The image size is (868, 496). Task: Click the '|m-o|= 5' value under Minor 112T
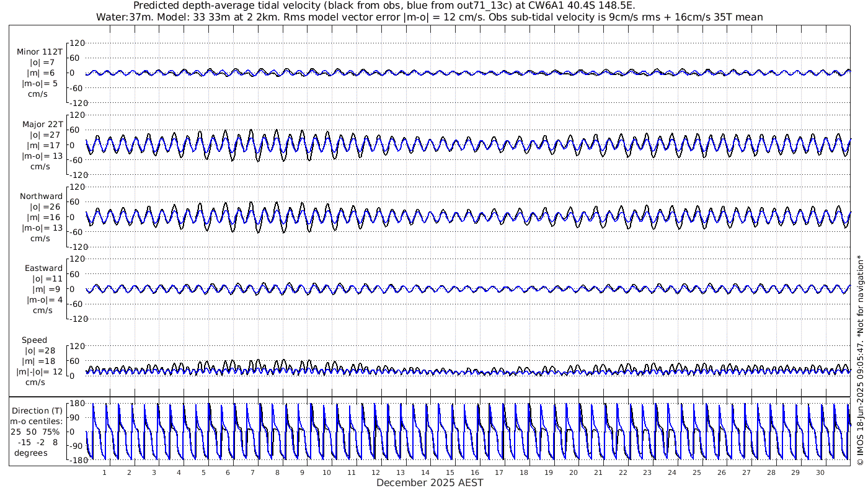coord(40,83)
